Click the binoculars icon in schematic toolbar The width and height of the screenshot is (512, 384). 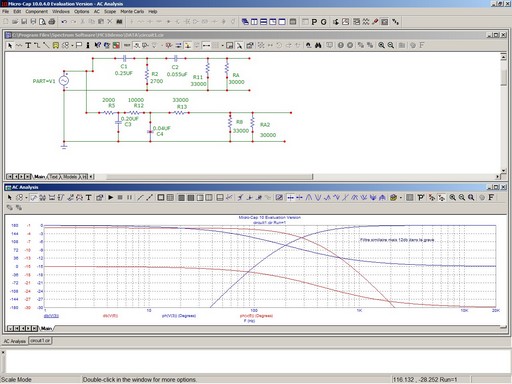pos(318,45)
